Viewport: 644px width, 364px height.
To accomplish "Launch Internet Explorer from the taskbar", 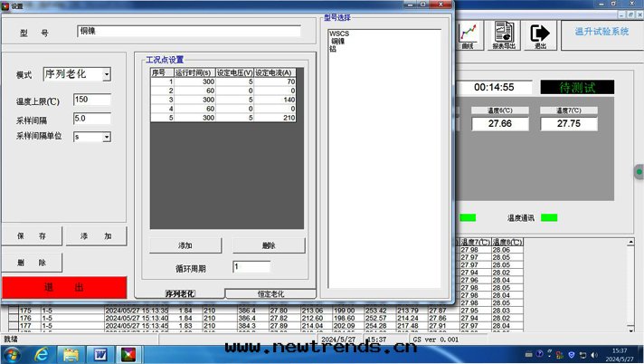I will [x=42, y=354].
